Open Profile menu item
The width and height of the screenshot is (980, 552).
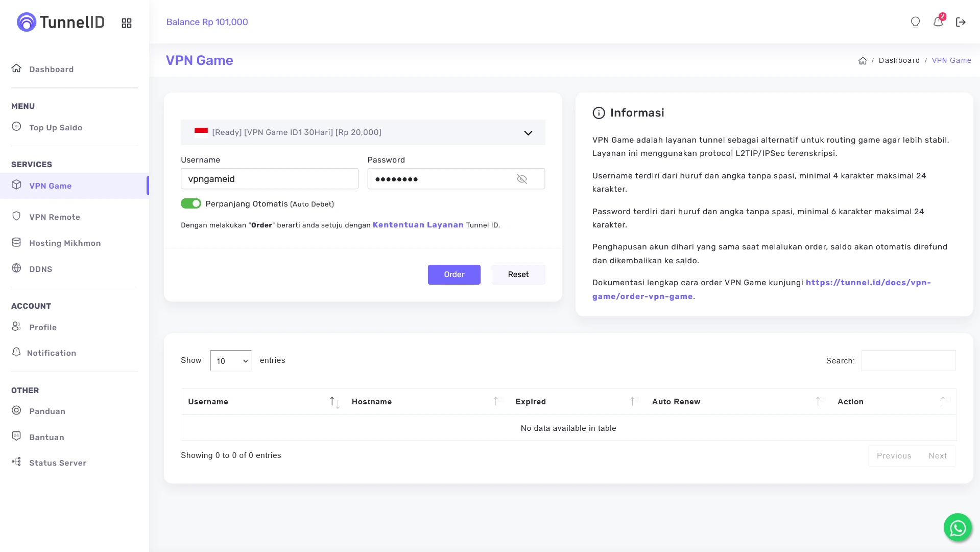coord(75,327)
